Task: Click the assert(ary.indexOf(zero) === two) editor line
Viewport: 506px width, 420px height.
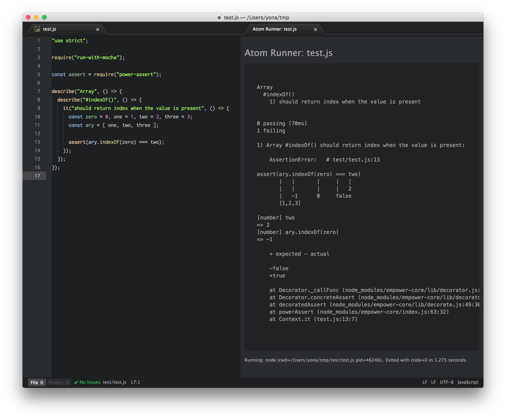Action: (x=116, y=142)
